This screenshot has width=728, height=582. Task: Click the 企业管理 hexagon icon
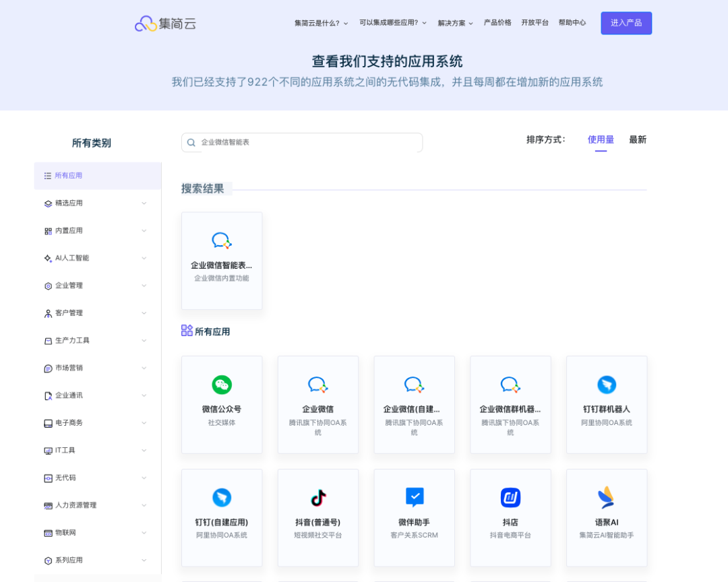click(48, 286)
